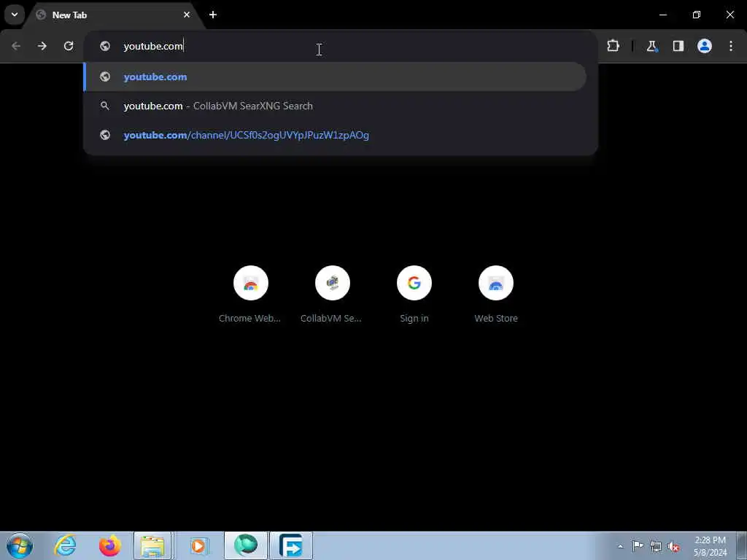Open the CollabVM Se... shortcut
This screenshot has height=560, width=747.
coord(332,295)
